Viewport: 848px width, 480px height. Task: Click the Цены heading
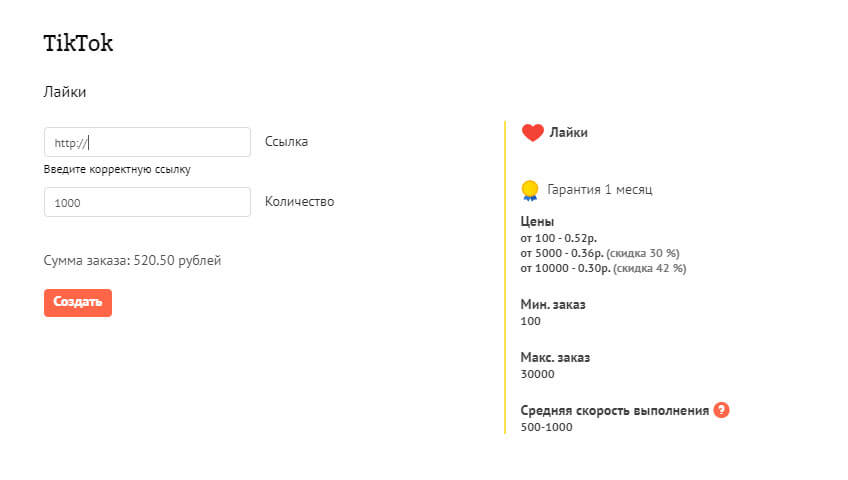pos(537,221)
